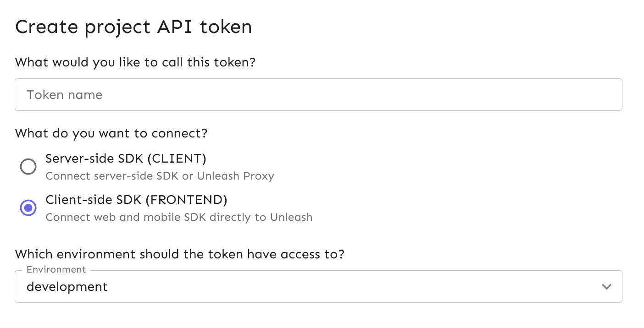Click the 'What do you want to connect?' label

(x=111, y=133)
